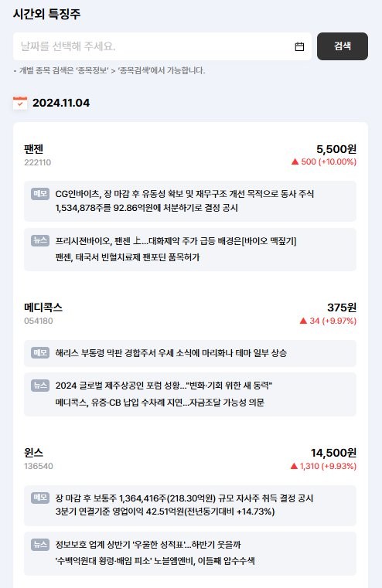Click the red calendar icon beside 2024.11.04
This screenshot has width=382, height=588.
[x=20, y=103]
